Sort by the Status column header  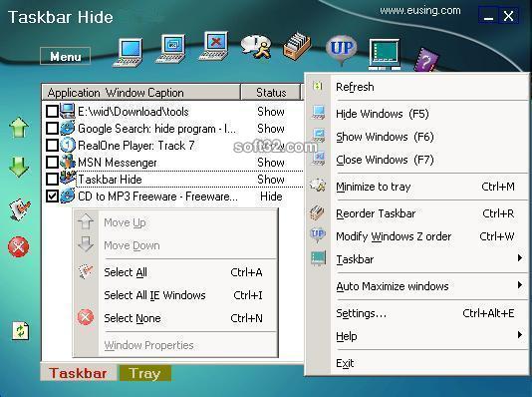tap(271, 93)
